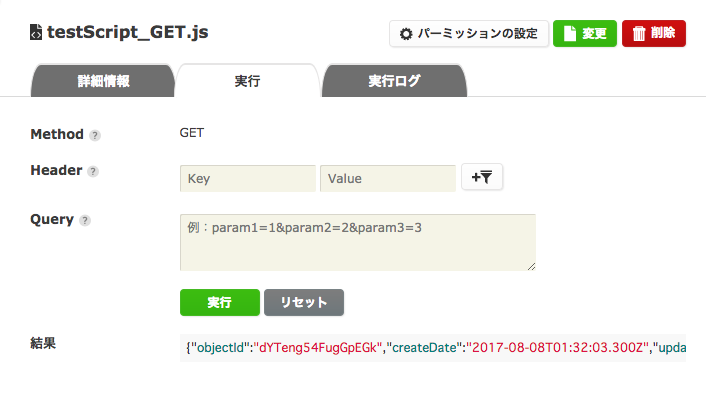Click the help icon next to Header
This screenshot has width=706, height=393.
click(x=93, y=171)
